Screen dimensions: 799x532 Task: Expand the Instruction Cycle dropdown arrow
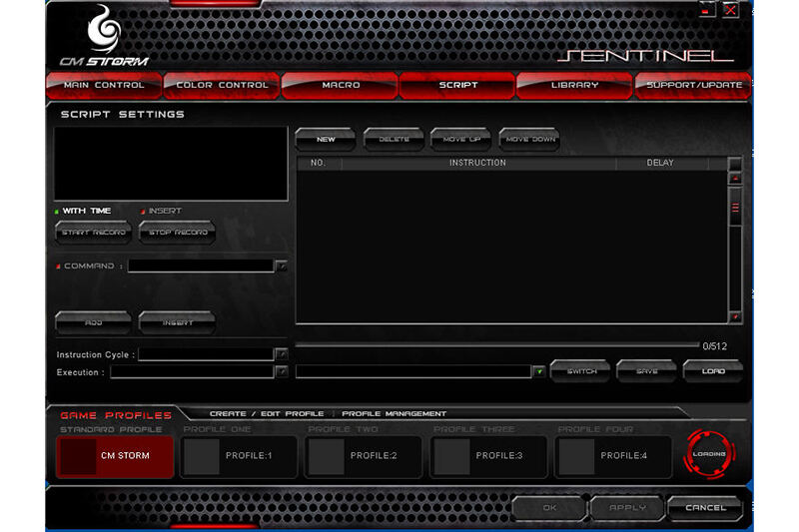click(x=282, y=354)
